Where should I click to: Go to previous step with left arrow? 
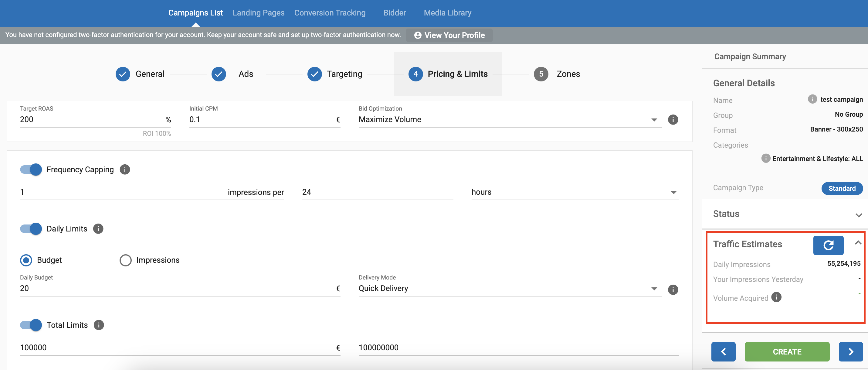point(723,351)
